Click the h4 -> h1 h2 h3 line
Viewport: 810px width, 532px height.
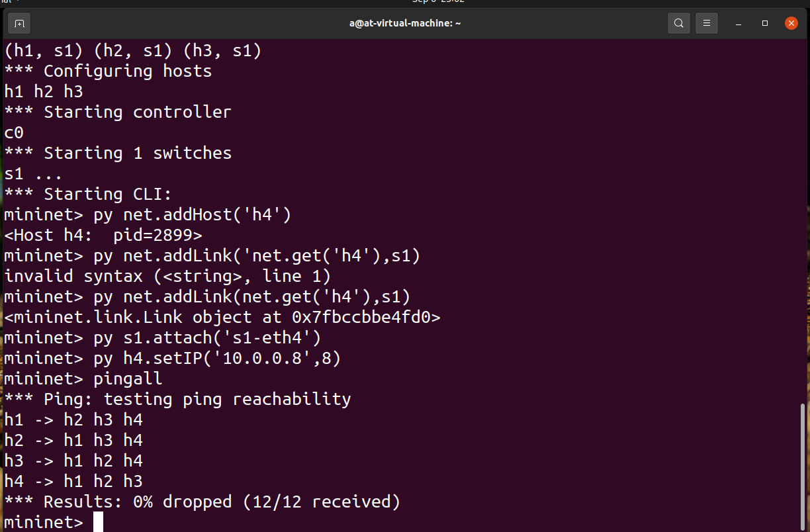coord(73,482)
